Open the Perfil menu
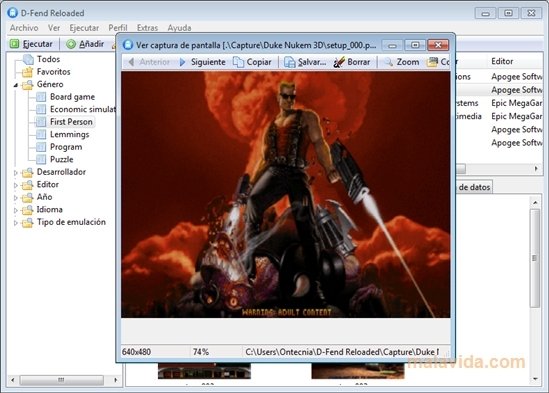The height and width of the screenshot is (393, 549). pos(118,28)
